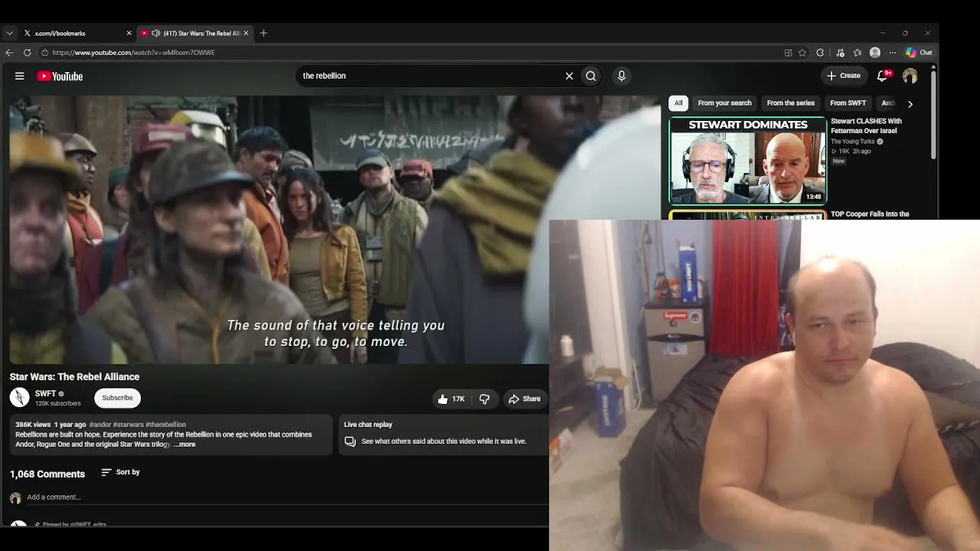The image size is (980, 551).
Task: Start voice search with the microphone
Action: (622, 76)
